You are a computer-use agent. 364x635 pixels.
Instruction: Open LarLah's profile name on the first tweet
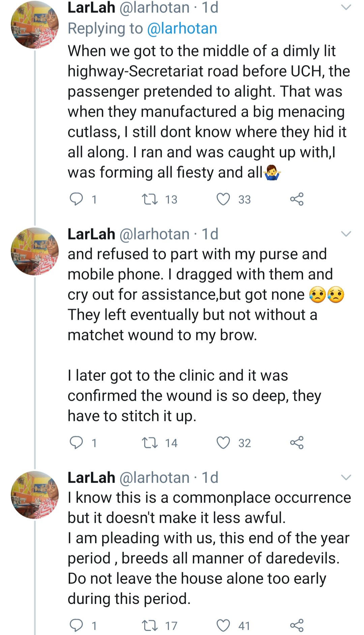click(x=91, y=7)
